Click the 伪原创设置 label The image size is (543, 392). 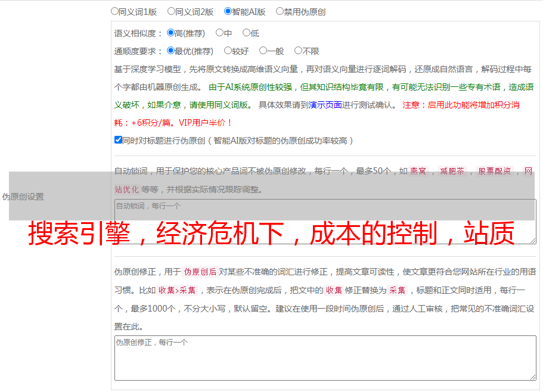pyautogui.click(x=23, y=197)
